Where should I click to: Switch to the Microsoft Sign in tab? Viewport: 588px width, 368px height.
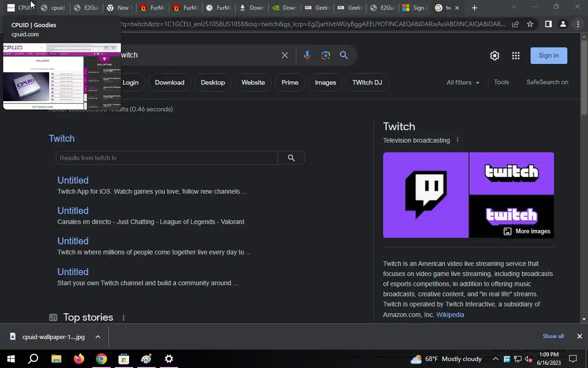click(x=414, y=8)
